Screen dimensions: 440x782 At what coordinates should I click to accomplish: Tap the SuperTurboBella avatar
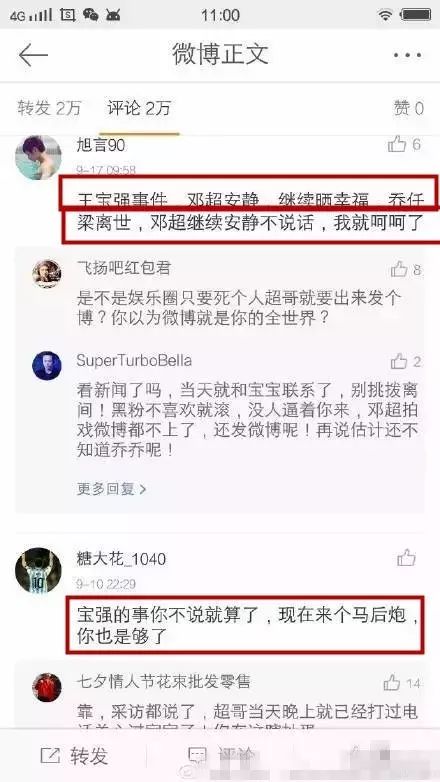(47, 366)
